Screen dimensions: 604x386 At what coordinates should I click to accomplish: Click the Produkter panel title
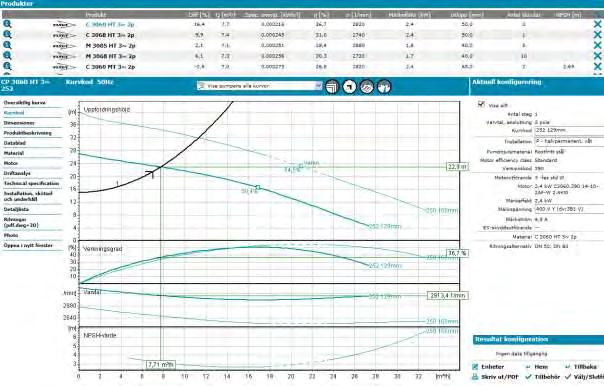click(17, 3)
